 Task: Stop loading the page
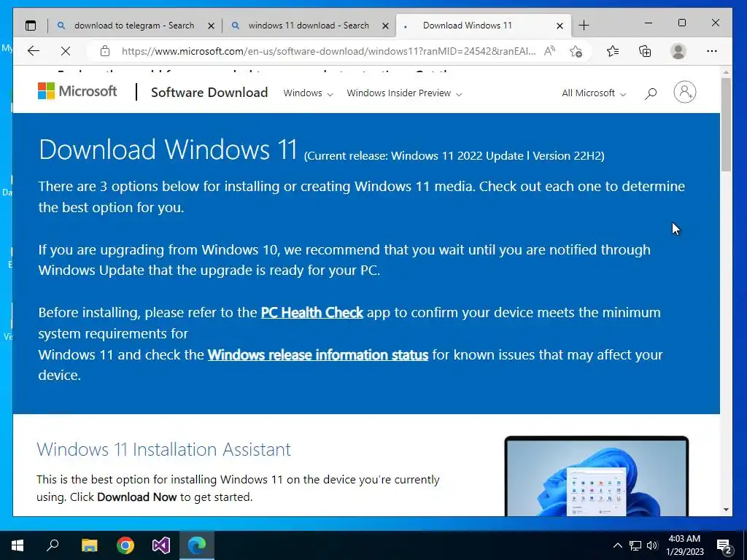pos(66,51)
